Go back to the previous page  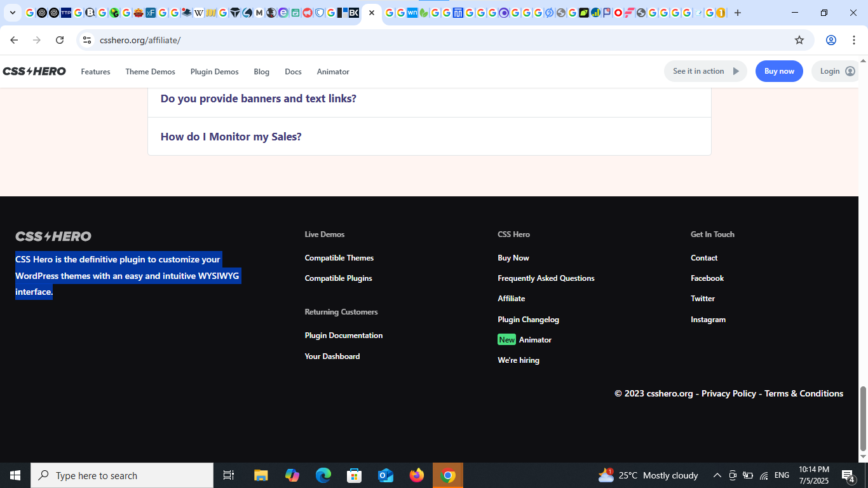coord(14,40)
